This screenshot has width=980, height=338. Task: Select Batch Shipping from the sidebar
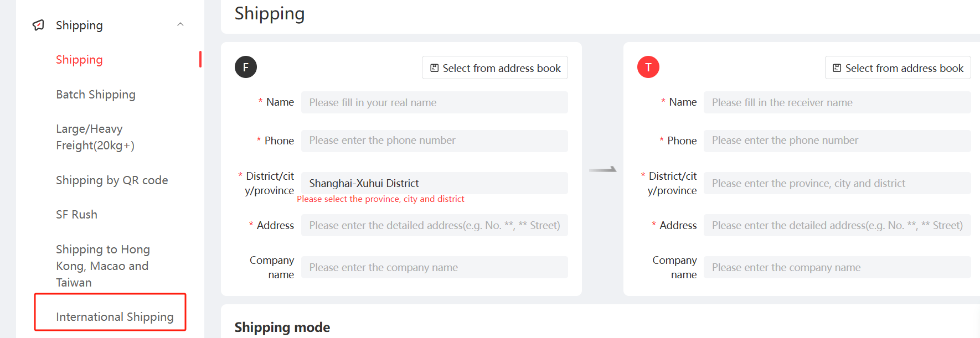(x=96, y=95)
